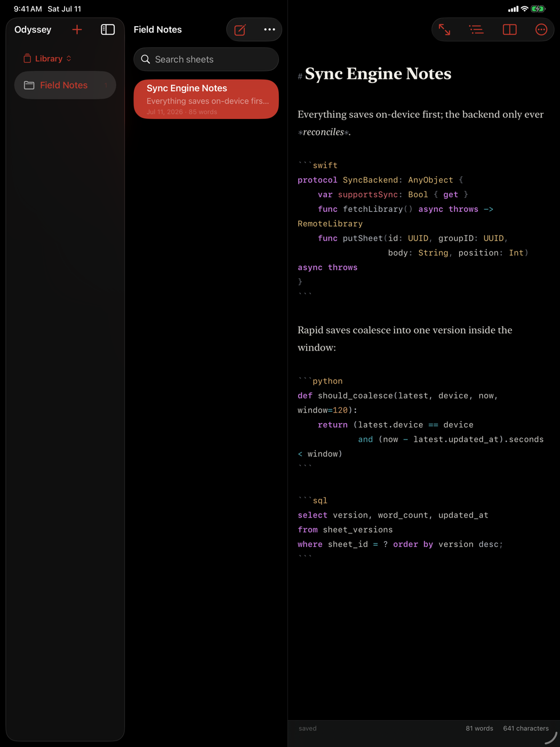Click the 9:41 AM clock
560x747 pixels.
point(28,9)
